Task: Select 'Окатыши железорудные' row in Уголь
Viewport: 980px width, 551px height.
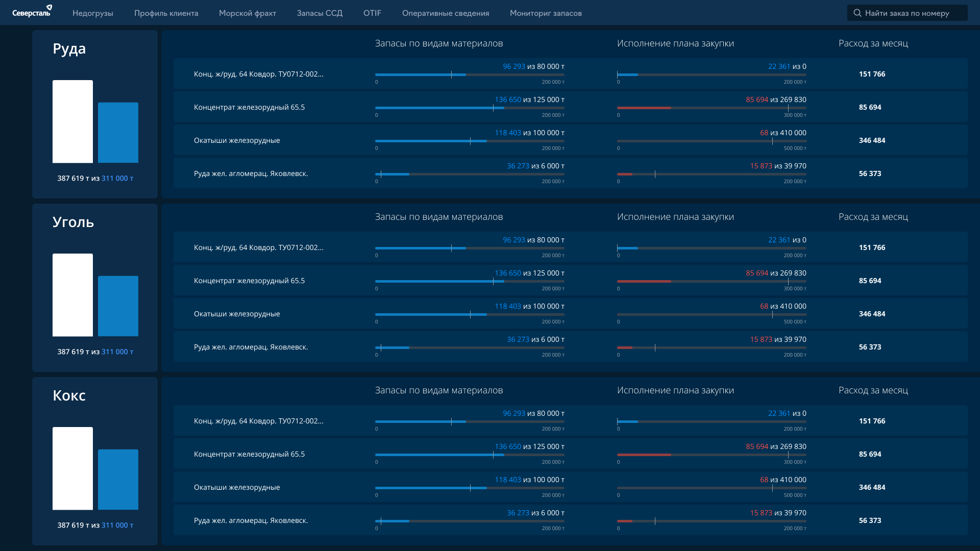Action: 571,314
